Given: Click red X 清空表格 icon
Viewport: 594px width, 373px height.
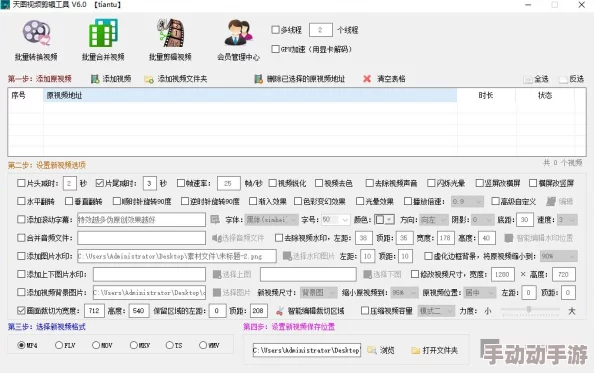Looking at the screenshot, I should click(367, 79).
